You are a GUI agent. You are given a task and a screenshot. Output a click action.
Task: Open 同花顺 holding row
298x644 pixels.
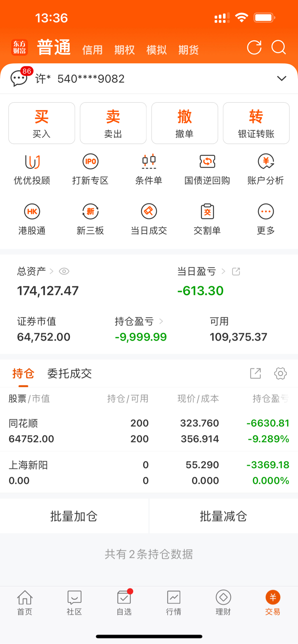149,431
